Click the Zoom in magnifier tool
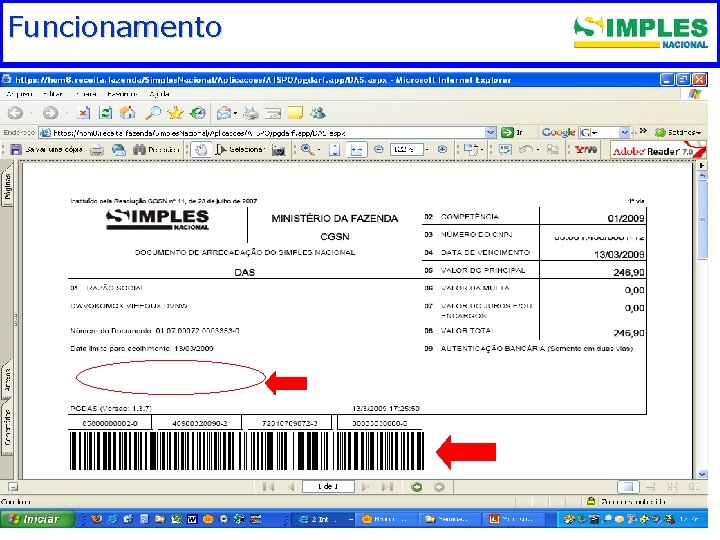Viewport: 720px width, 540px height. click(307, 150)
